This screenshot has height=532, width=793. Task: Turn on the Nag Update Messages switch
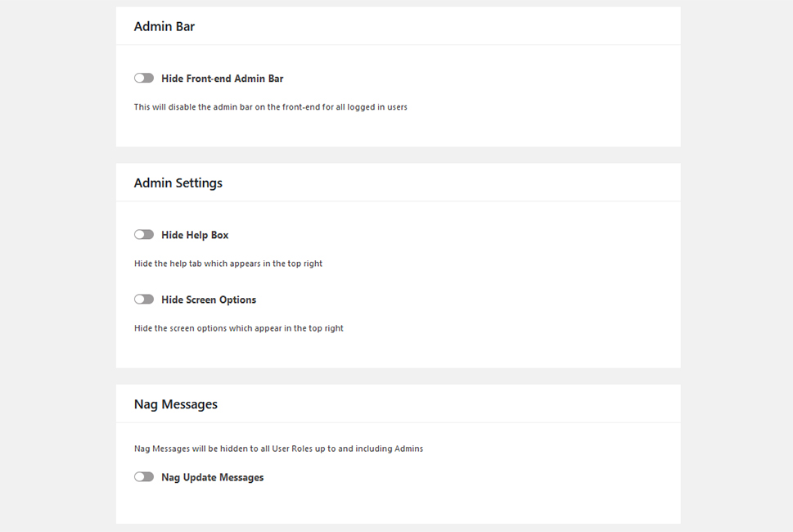144,477
